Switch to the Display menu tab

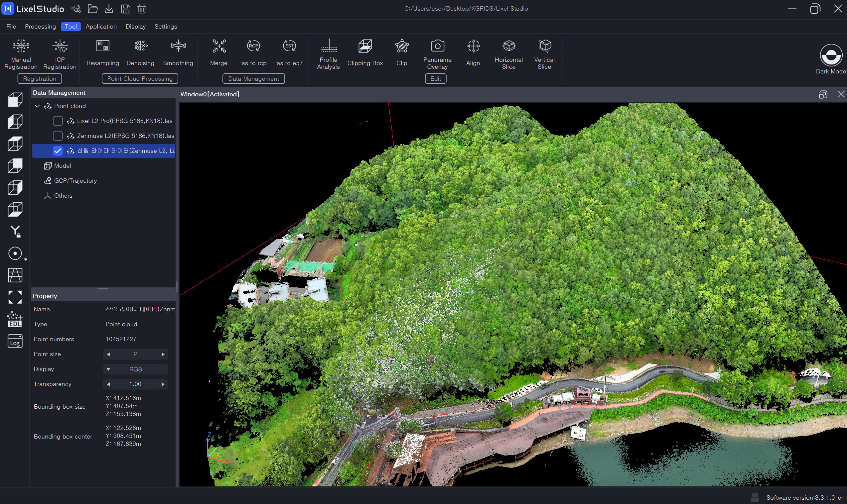(x=135, y=27)
